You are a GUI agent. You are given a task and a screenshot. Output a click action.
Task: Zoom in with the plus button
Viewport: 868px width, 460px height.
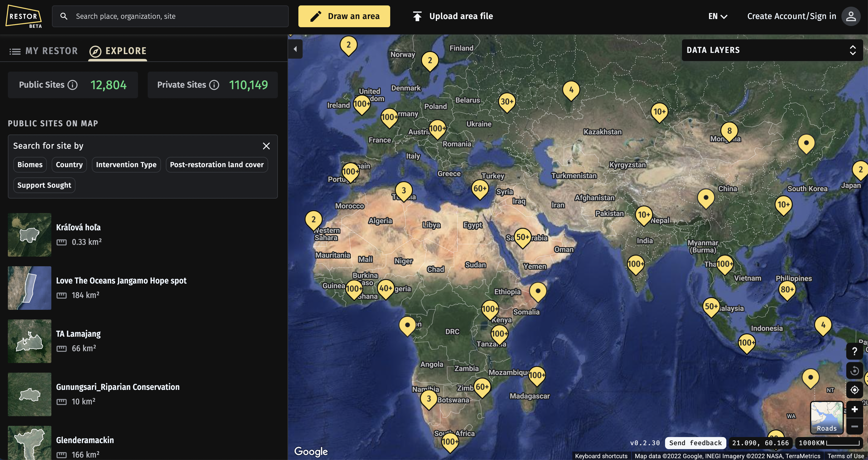coord(854,410)
